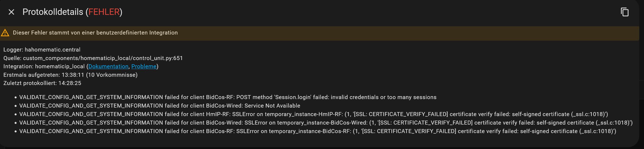Open the Dokumentation link

click(x=108, y=66)
